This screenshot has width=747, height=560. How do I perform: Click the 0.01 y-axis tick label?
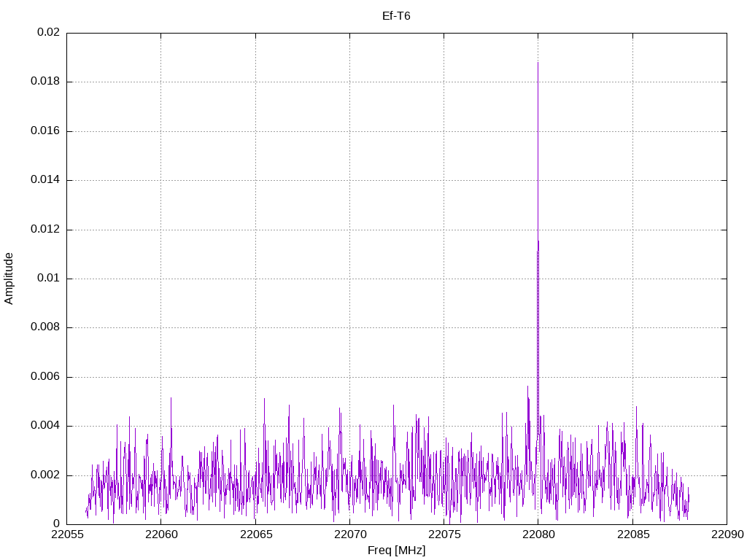tap(48, 279)
